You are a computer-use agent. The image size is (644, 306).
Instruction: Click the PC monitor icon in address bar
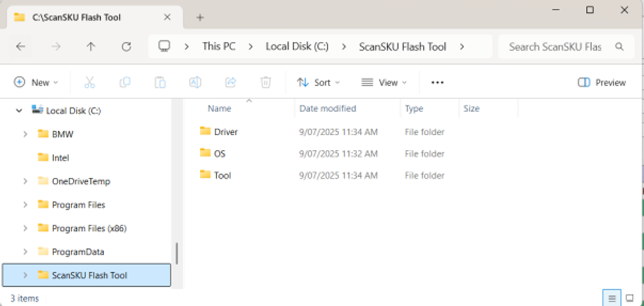point(164,46)
